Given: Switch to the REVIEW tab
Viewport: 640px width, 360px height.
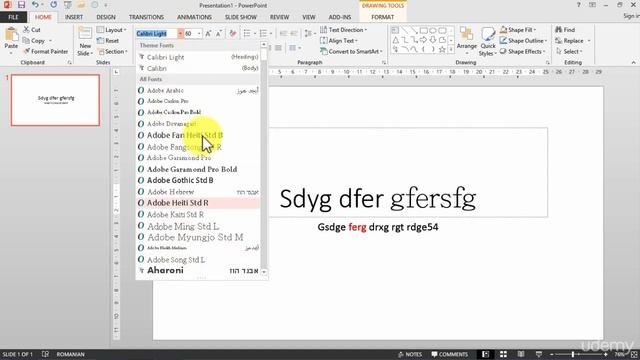Looking at the screenshot, I should tap(279, 17).
